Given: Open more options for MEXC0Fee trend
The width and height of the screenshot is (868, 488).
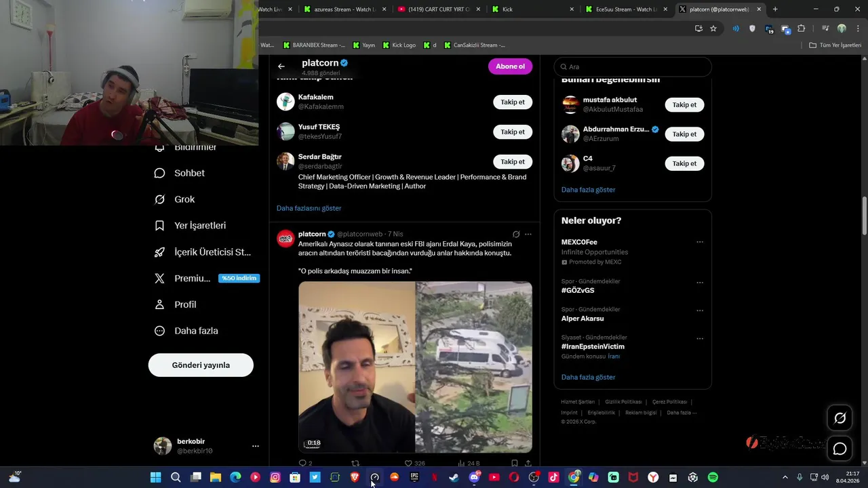Looking at the screenshot, I should tap(700, 242).
